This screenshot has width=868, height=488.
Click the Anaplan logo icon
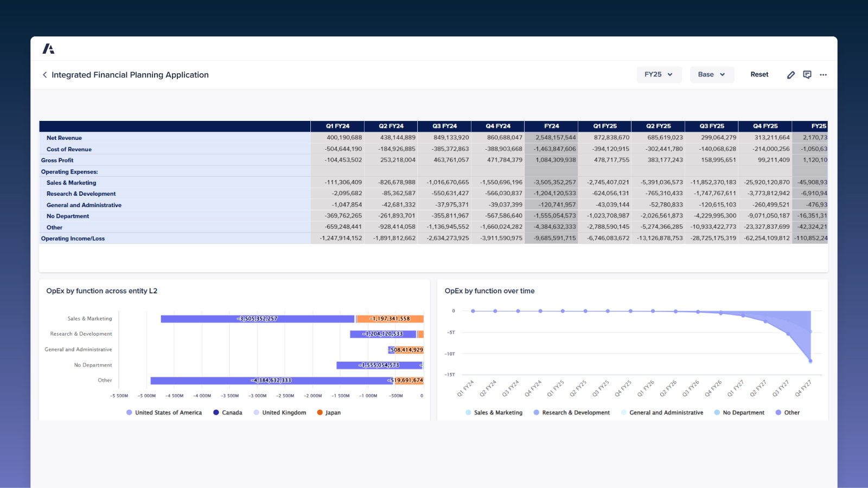tap(48, 49)
